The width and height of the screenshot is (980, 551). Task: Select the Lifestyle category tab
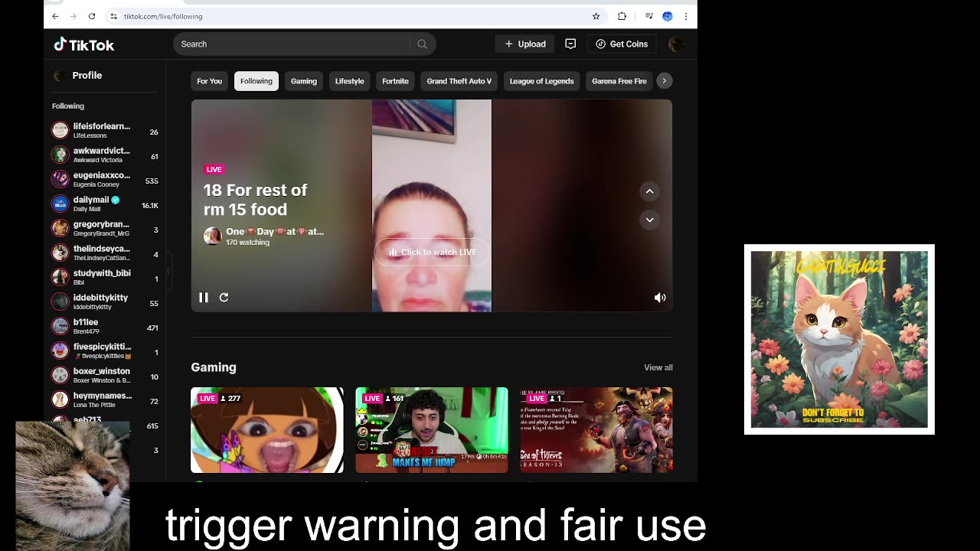(x=349, y=81)
